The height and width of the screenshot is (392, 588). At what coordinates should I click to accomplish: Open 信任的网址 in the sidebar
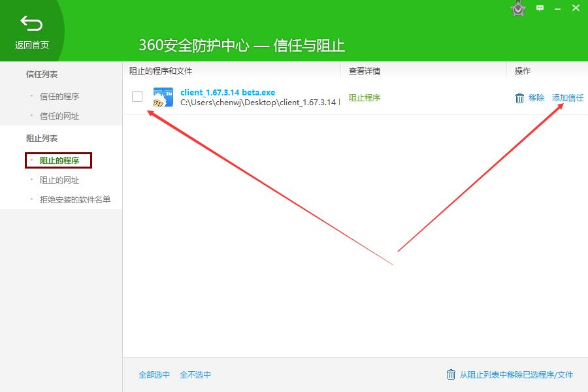pyautogui.click(x=59, y=116)
